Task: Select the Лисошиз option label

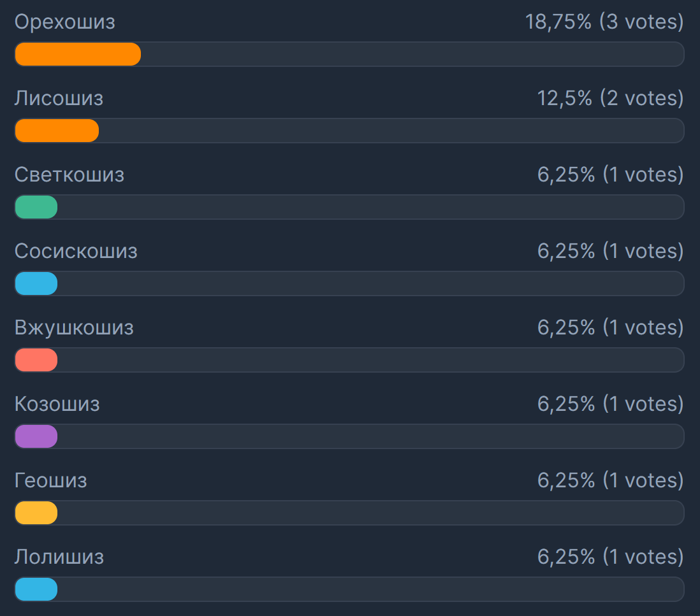Action: [x=59, y=99]
